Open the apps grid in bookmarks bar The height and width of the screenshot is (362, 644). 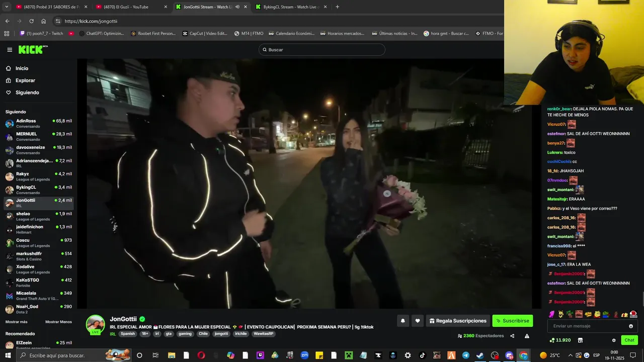(7, 34)
